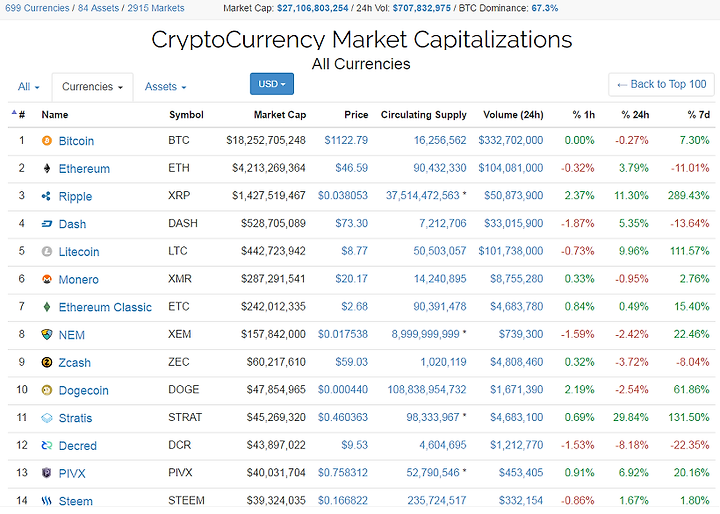Open the Steem name link

(x=76, y=501)
